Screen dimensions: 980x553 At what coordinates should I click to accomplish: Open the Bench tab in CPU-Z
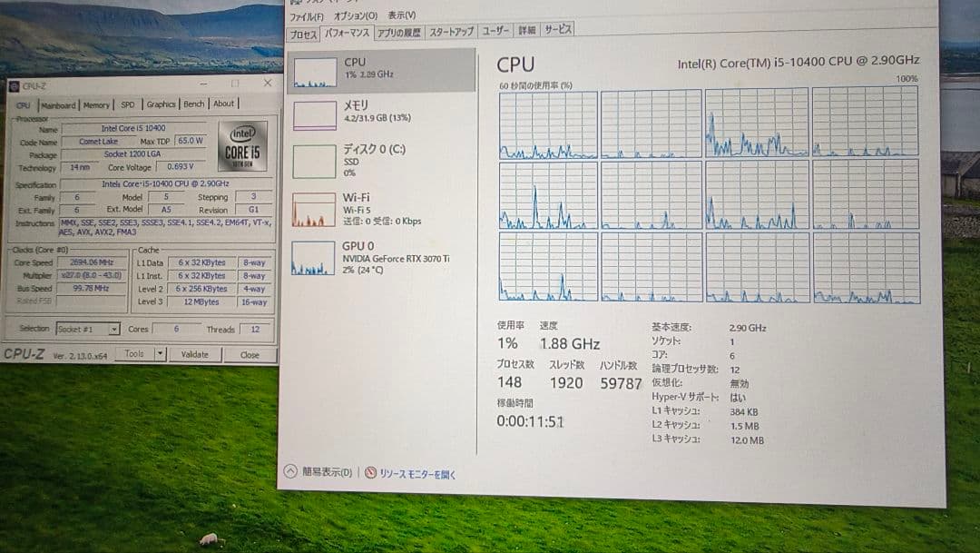click(193, 104)
